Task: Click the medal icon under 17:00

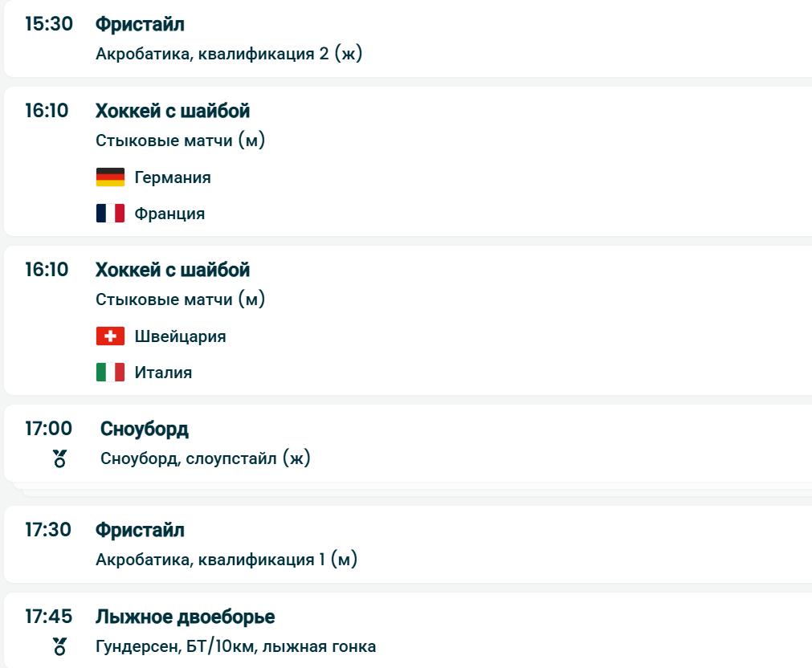Action: (x=59, y=458)
